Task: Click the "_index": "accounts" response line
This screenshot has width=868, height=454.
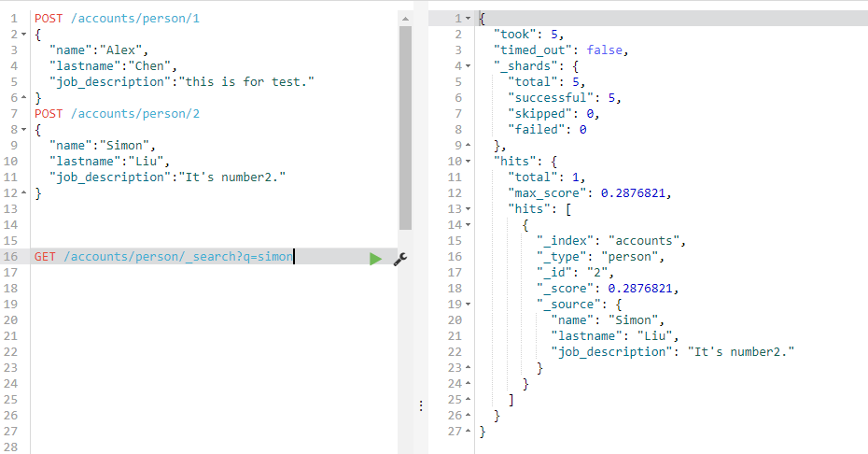Action: pyautogui.click(x=611, y=241)
